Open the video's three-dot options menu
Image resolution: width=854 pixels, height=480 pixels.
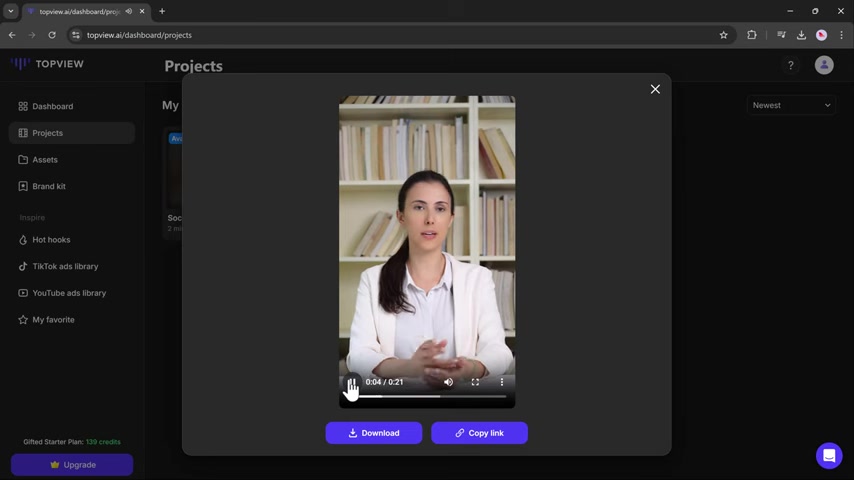point(502,382)
